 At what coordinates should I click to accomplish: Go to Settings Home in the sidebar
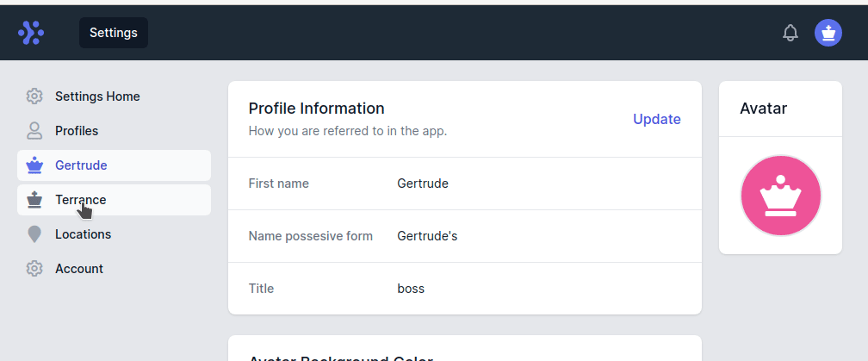(97, 96)
